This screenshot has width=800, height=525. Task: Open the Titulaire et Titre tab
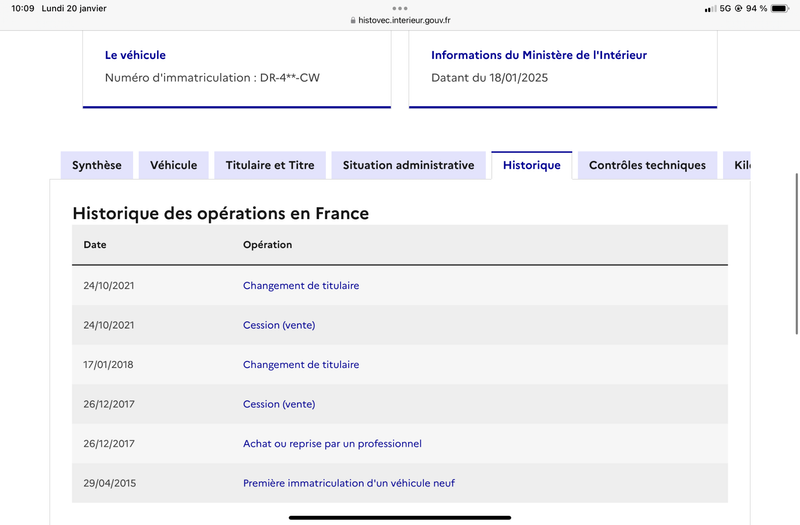point(270,165)
